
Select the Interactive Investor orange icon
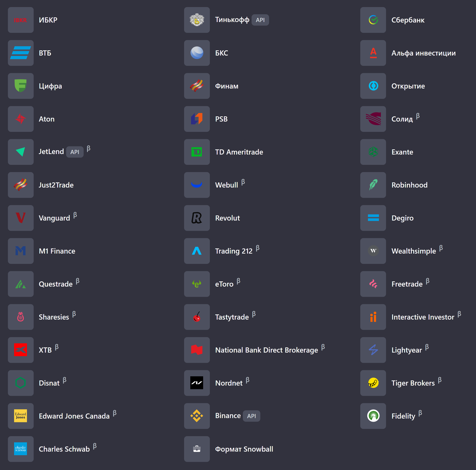point(373,316)
